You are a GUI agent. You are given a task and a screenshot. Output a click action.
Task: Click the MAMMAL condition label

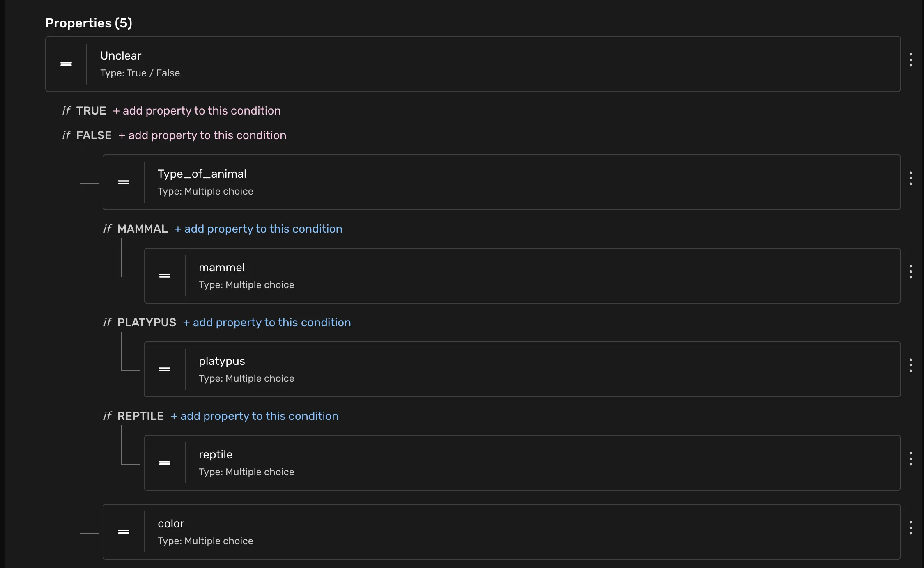(143, 229)
